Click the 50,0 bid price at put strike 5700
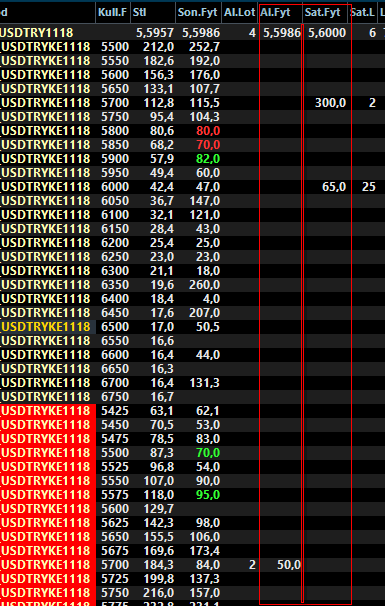The width and height of the screenshot is (385, 606). 289,565
